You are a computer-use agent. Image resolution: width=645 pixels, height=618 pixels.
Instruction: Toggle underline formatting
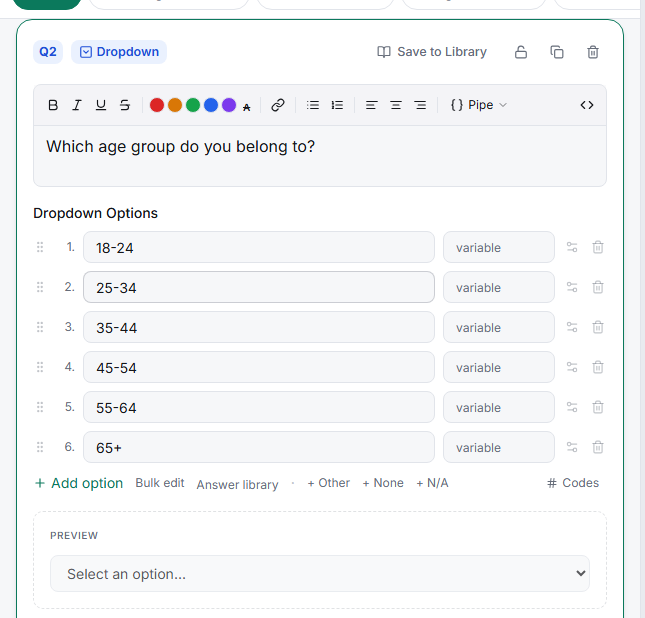[101, 105]
